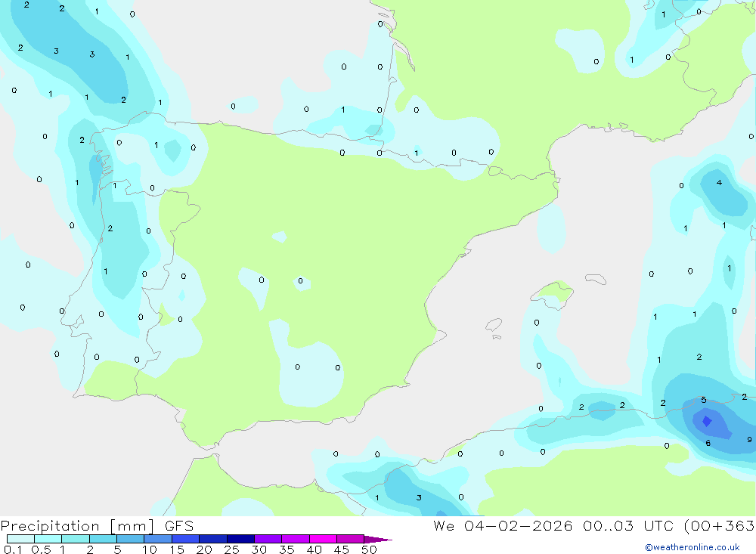Screen dimensions: 756x554
Task: Click the 'GFS' model label
Action: [179, 525]
